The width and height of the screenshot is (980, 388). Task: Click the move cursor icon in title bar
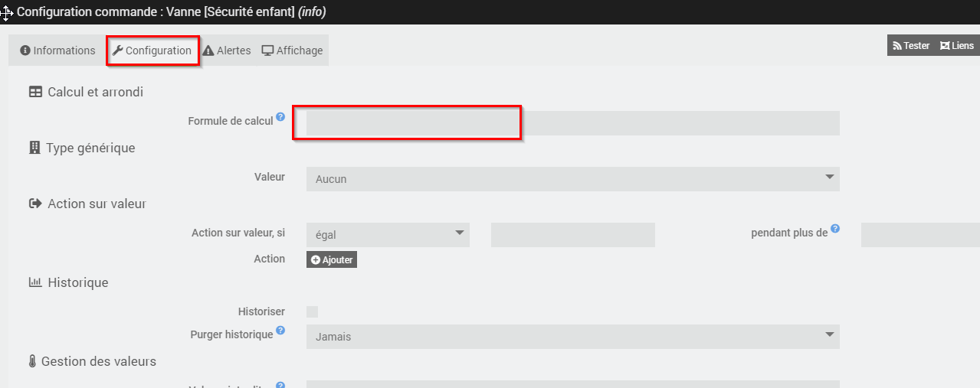[x=7, y=13]
